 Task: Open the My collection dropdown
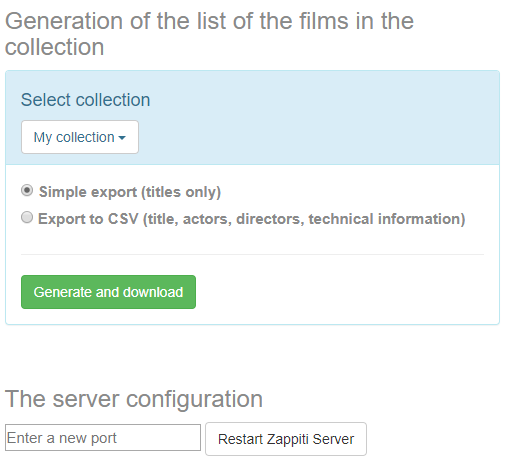(x=80, y=137)
